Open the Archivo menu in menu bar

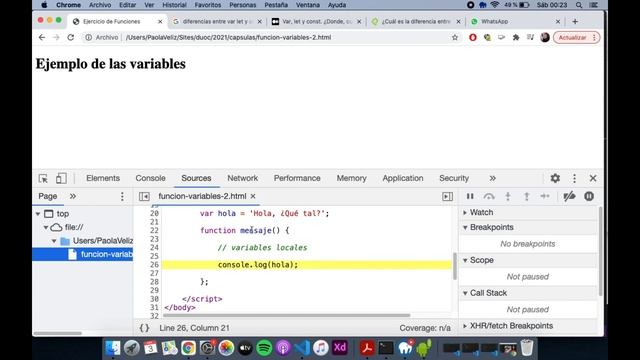pyautogui.click(x=100, y=5)
